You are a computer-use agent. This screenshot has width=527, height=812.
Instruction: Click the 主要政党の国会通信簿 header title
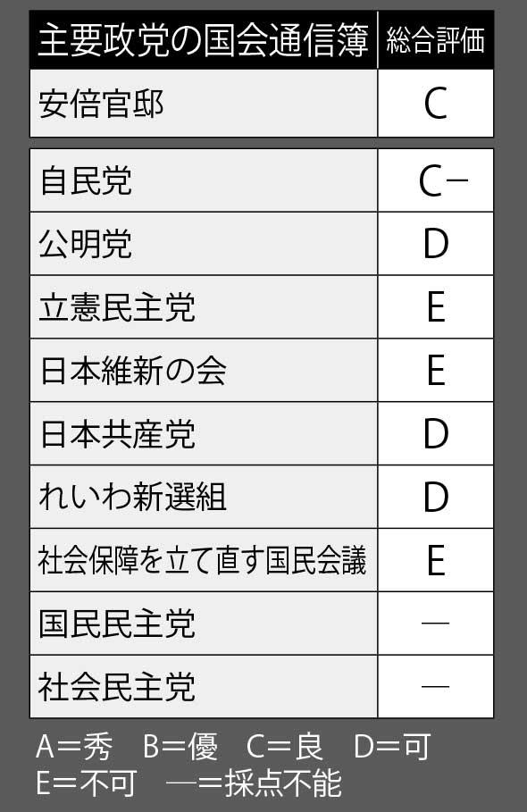203,40
